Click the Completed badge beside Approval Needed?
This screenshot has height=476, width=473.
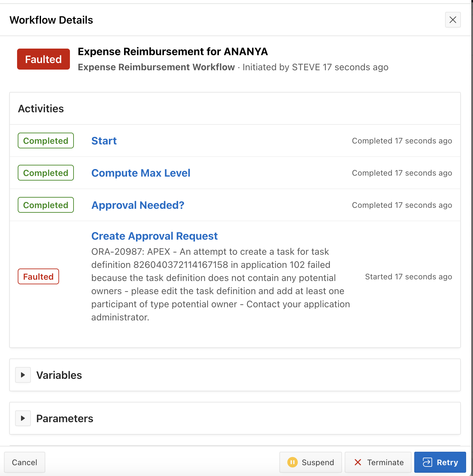[x=46, y=205]
